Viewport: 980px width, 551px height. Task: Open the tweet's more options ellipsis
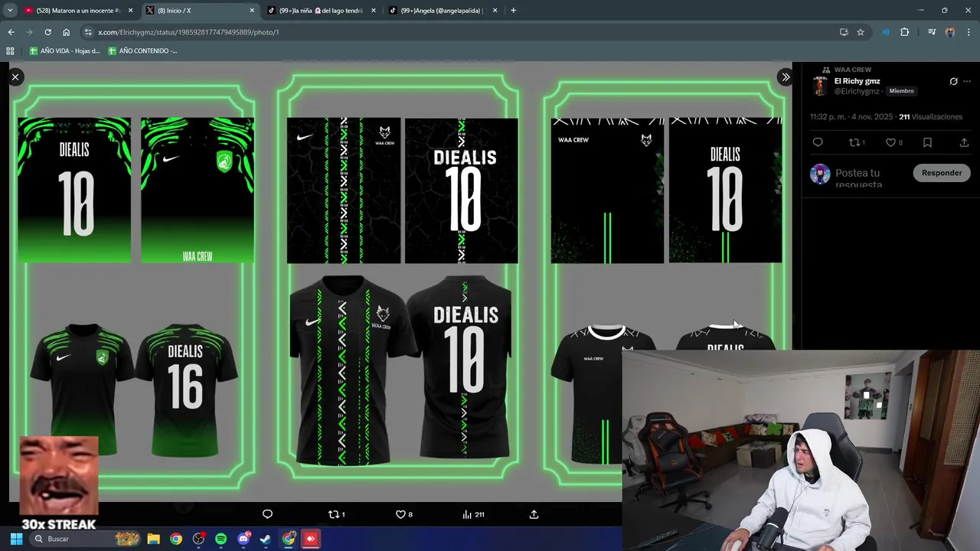pyautogui.click(x=967, y=81)
